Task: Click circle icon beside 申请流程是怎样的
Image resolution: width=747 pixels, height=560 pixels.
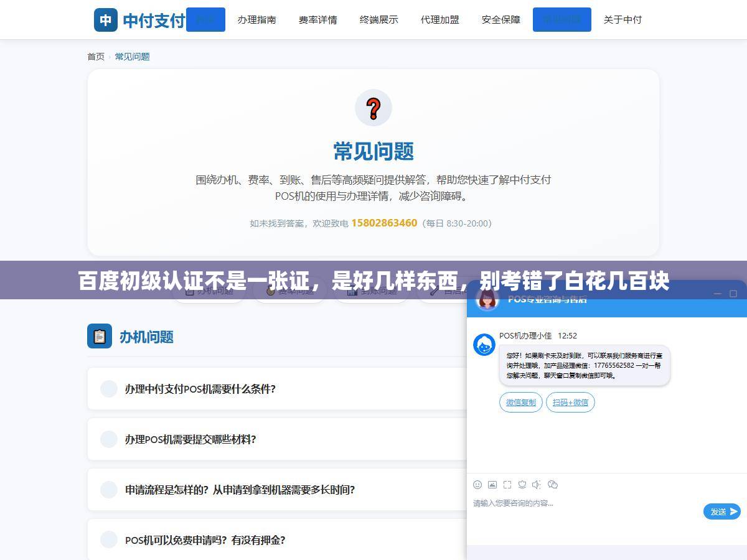Action: click(109, 489)
